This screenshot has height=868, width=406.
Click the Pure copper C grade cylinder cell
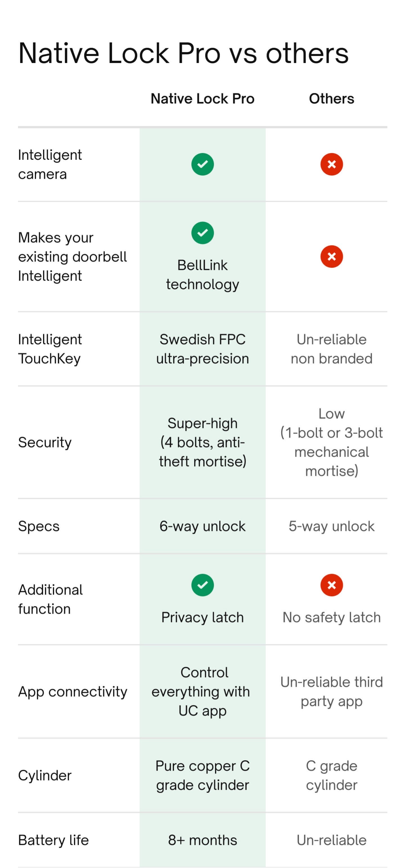tap(203, 775)
